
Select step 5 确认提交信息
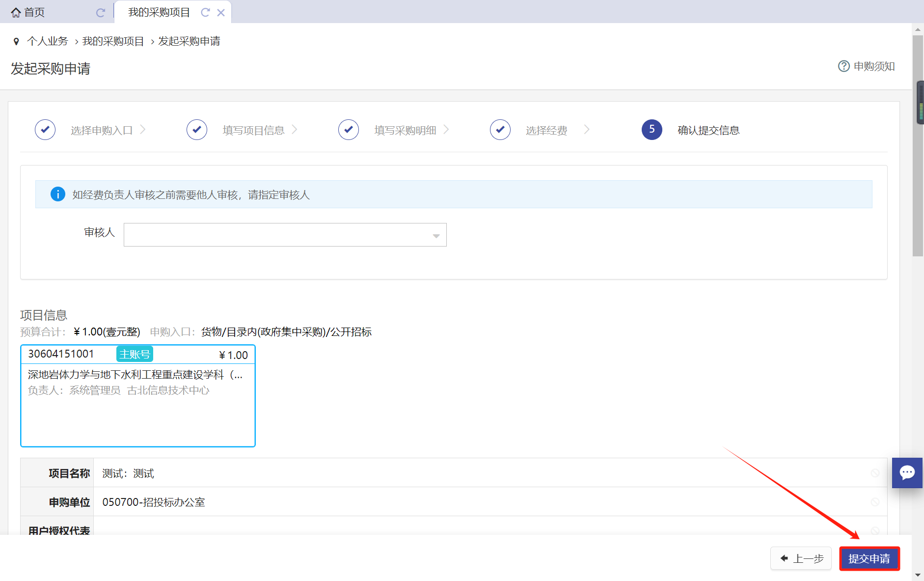click(652, 130)
